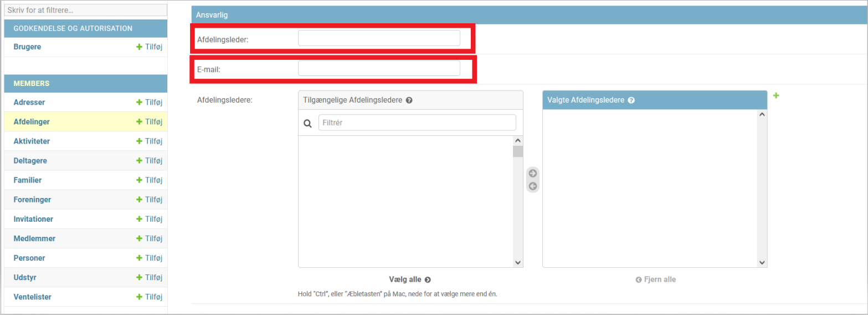Image resolution: width=868 pixels, height=315 pixels.
Task: Click help icon beside Valgte Afdelingsledere
Action: (x=631, y=100)
